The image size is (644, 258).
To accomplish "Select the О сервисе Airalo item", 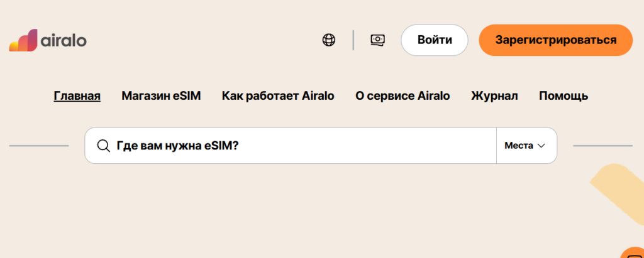I will coord(402,96).
